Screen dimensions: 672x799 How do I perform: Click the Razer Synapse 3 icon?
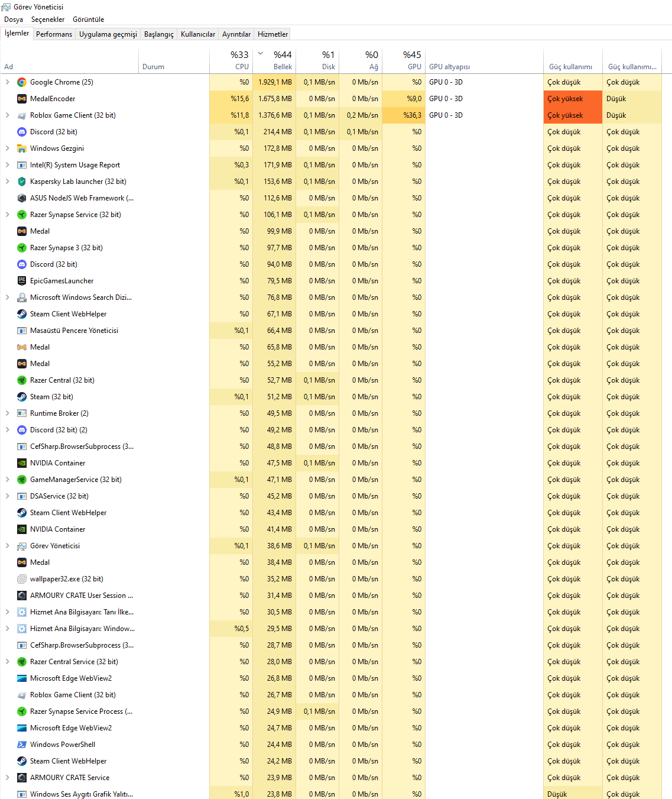click(22, 248)
